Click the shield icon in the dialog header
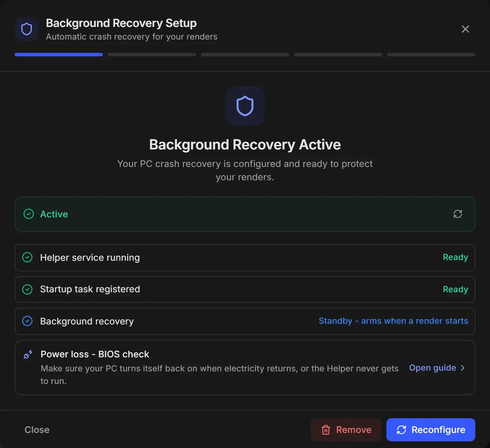The image size is (490, 448). pos(27,29)
